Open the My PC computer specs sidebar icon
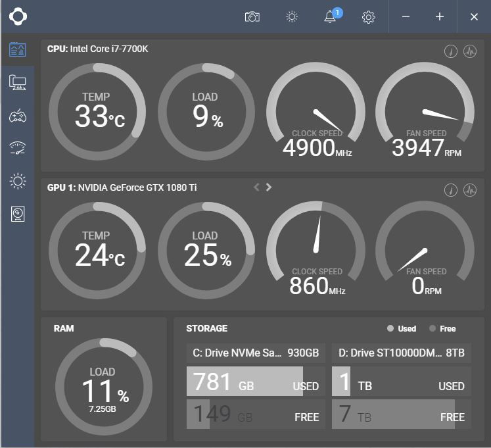This screenshot has height=448, width=491. click(18, 82)
